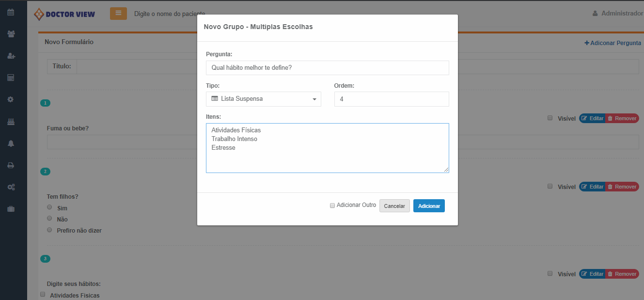Click the patients group icon in sidebar
The width and height of the screenshot is (644, 300).
(x=11, y=34)
